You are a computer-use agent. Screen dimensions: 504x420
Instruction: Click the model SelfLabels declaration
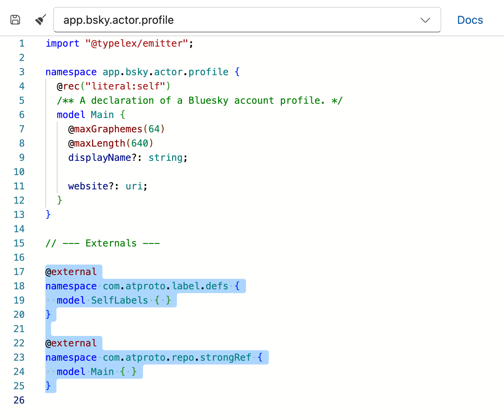pos(113,300)
